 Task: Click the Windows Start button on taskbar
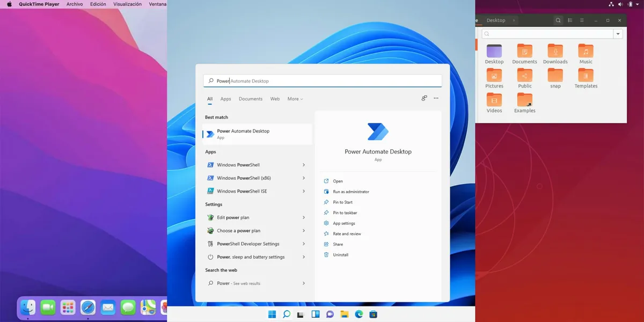(272, 314)
